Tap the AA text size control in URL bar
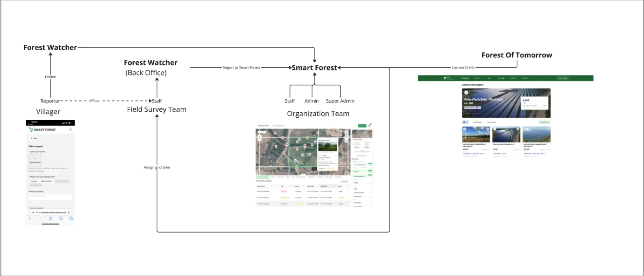644x276 pixels. tap(33, 213)
